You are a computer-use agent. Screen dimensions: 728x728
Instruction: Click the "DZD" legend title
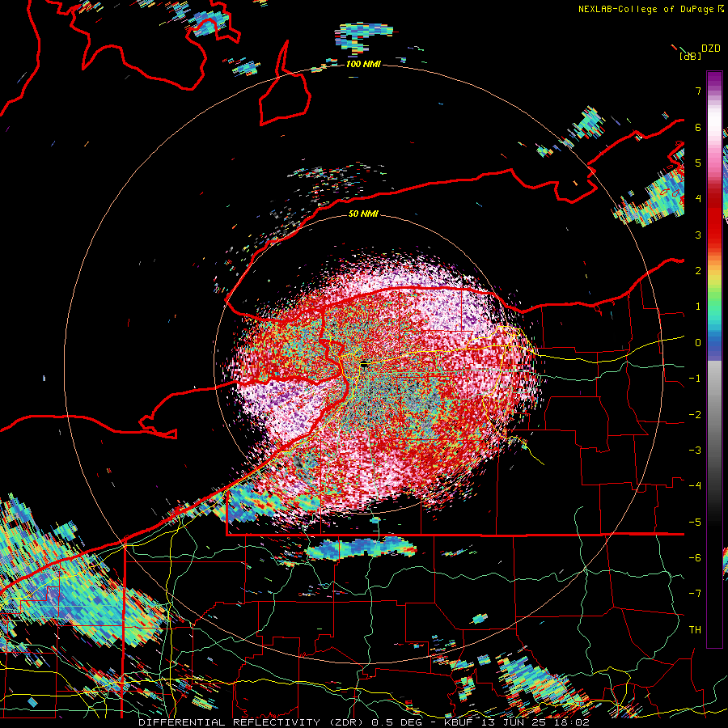pos(711,49)
